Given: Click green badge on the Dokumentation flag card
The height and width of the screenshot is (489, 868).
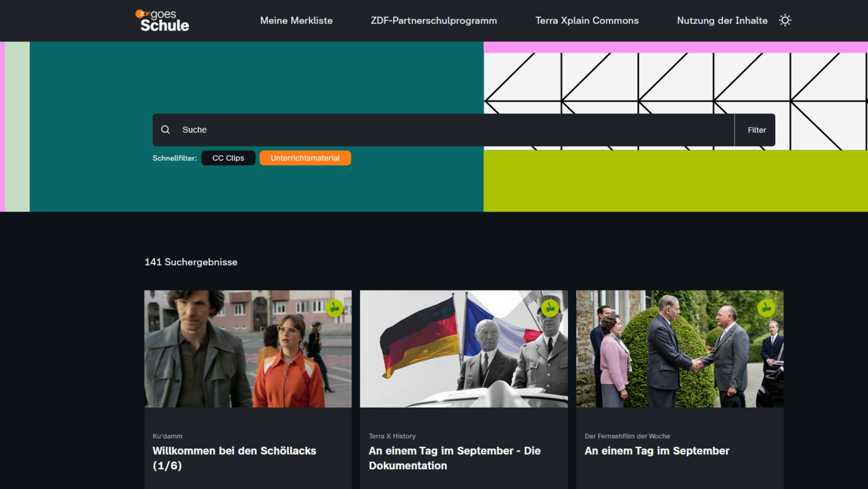Looking at the screenshot, I should pyautogui.click(x=550, y=308).
